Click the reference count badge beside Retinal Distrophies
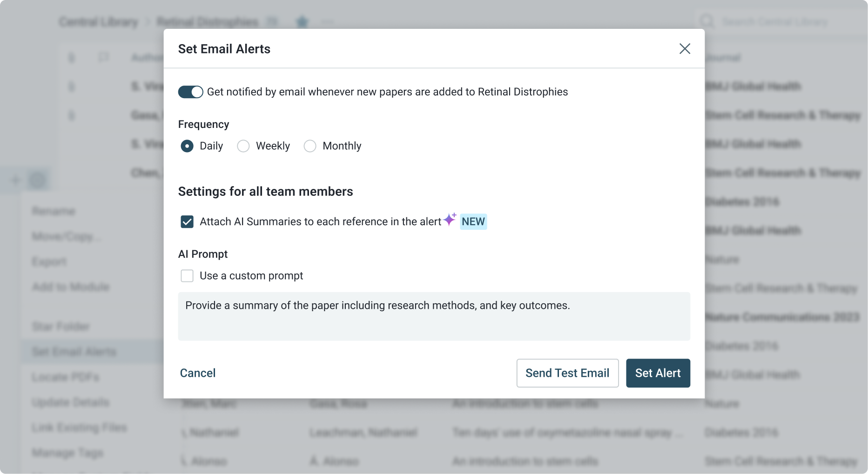Viewport: 868px width, 474px height. point(273,21)
